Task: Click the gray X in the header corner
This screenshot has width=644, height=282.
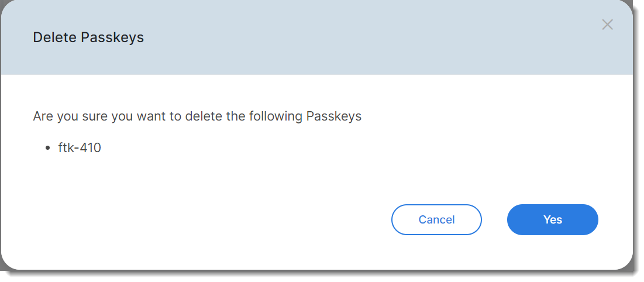Action: (x=607, y=25)
